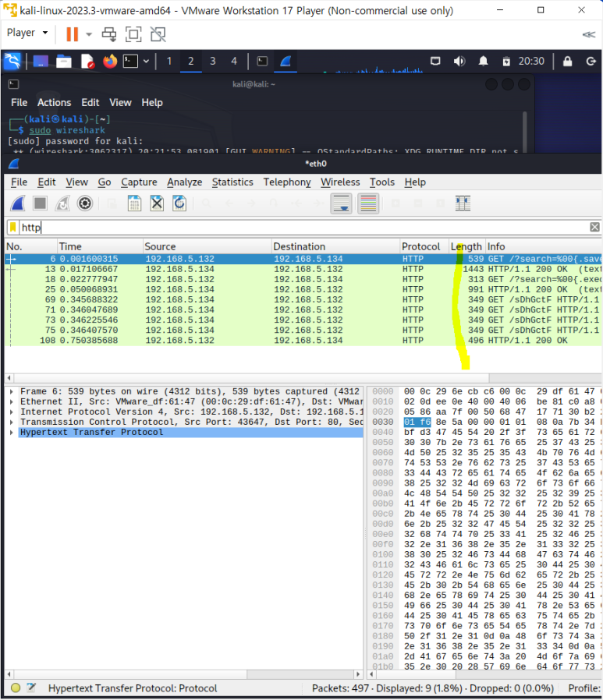
Task: Switch to workspace 1
Action: [168, 61]
